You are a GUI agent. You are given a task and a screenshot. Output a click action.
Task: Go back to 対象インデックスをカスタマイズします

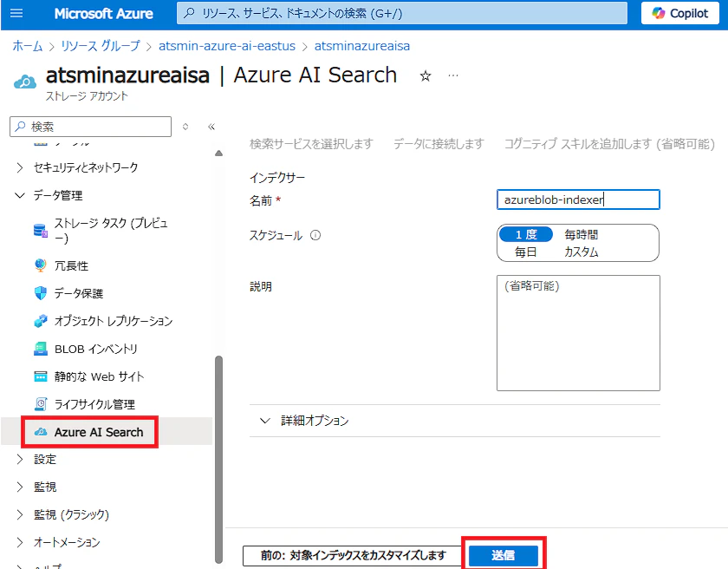(353, 555)
